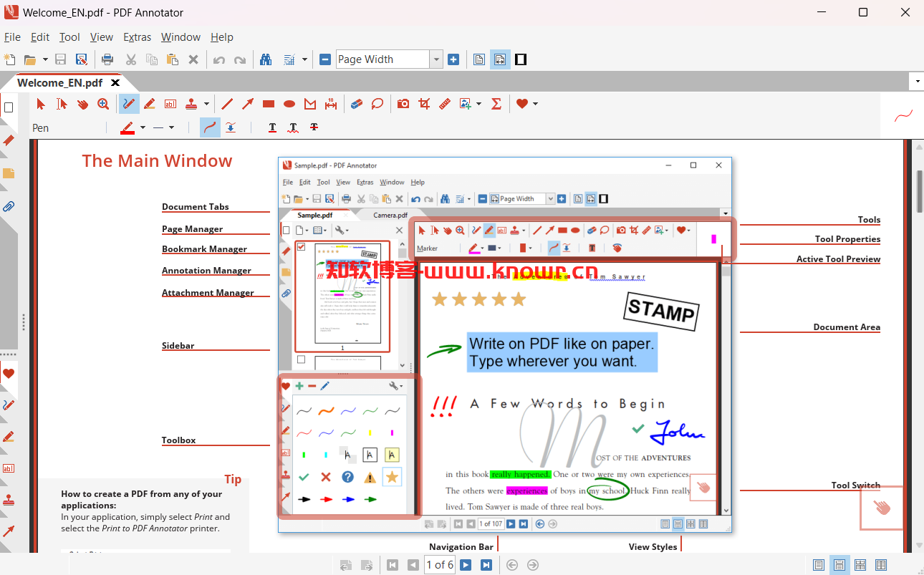The width and height of the screenshot is (924, 575).
Task: Switch to the Two Pages view style
Action: 860,565
